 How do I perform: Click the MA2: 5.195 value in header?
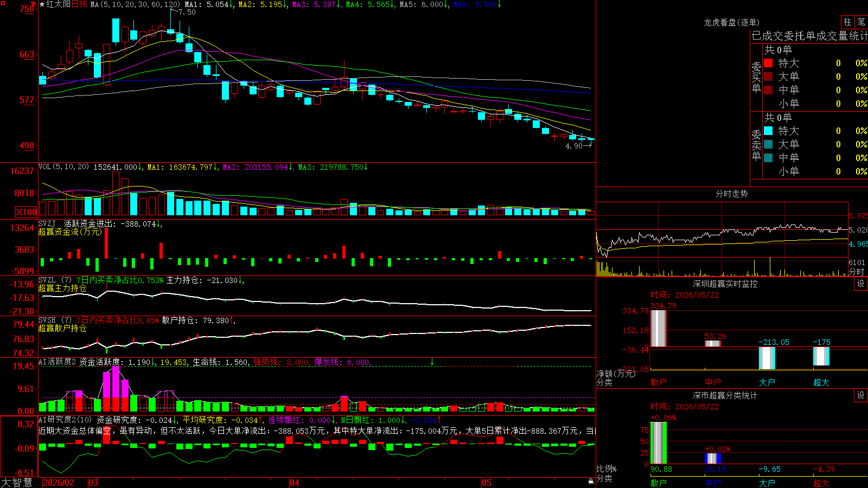pos(260,4)
